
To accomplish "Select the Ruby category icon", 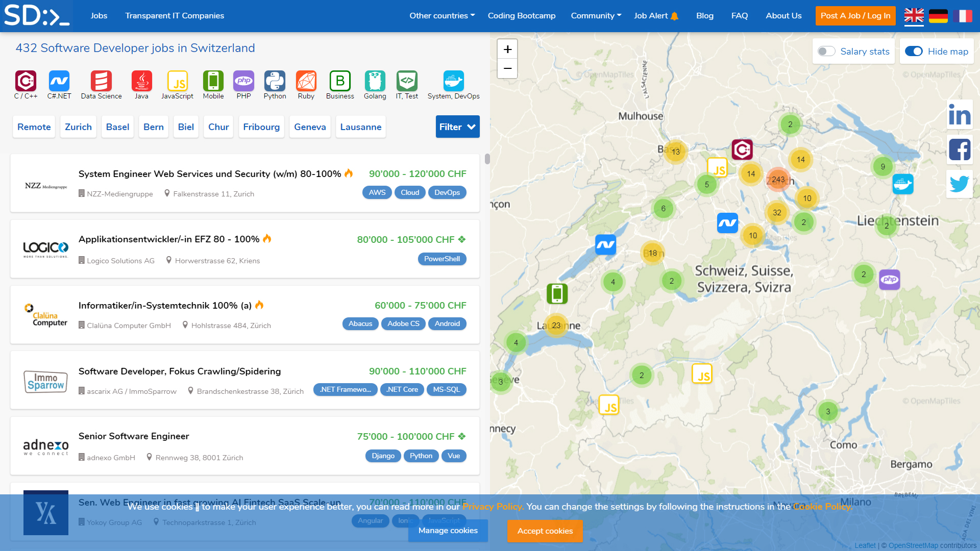I will [306, 81].
